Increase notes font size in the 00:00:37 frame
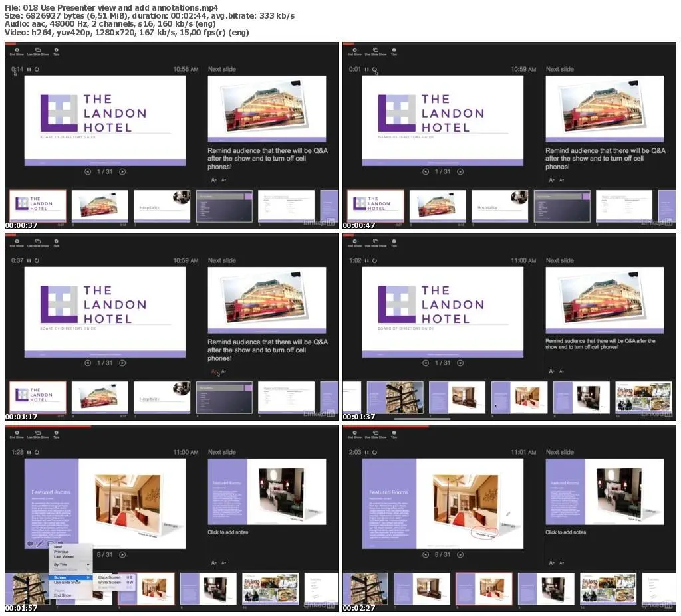This screenshot has height=616, width=681. click(x=213, y=180)
